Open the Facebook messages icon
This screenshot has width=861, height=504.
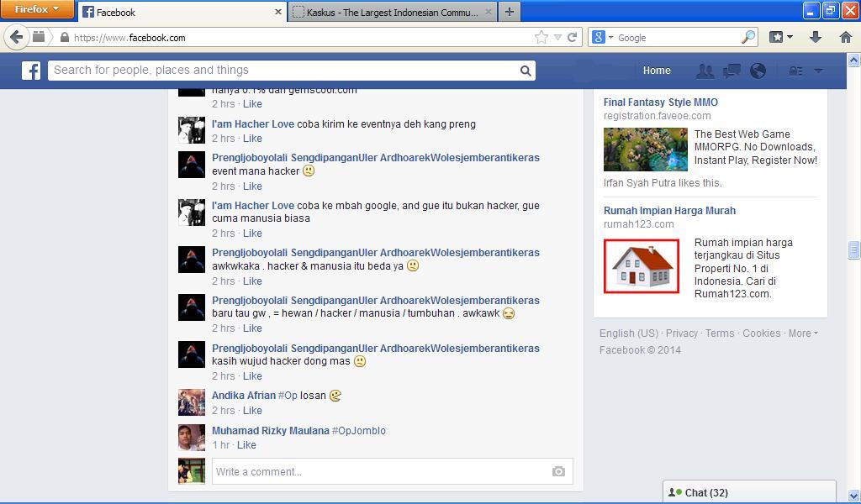tap(732, 71)
